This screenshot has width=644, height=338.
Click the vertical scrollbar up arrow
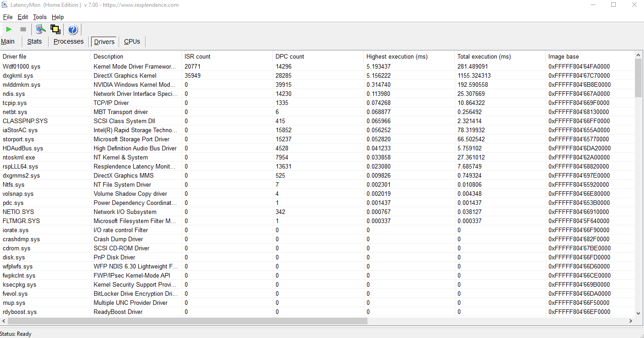point(639,55)
